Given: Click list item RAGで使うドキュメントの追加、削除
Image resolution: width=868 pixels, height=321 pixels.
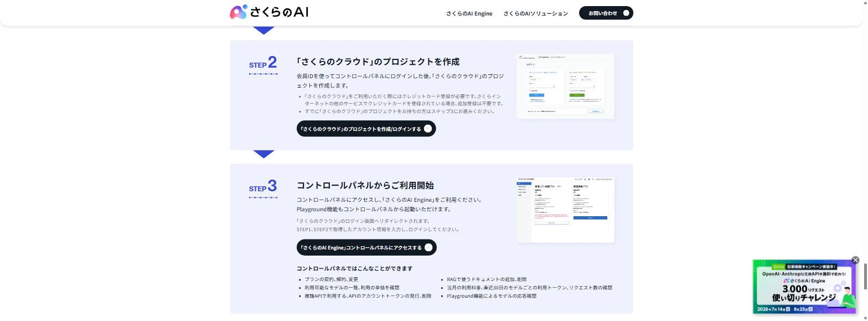Looking at the screenshot, I should pos(487,279).
